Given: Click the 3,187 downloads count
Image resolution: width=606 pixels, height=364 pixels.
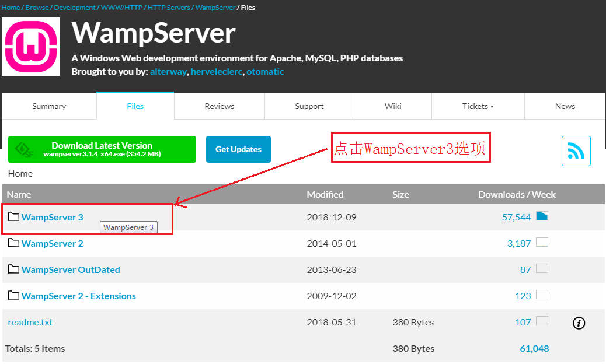Looking at the screenshot, I should click(519, 244).
